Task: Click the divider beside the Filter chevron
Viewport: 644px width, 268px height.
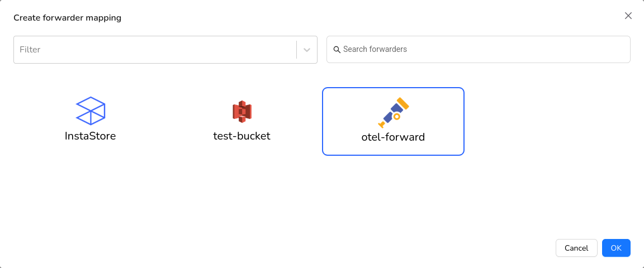Action: [296, 50]
